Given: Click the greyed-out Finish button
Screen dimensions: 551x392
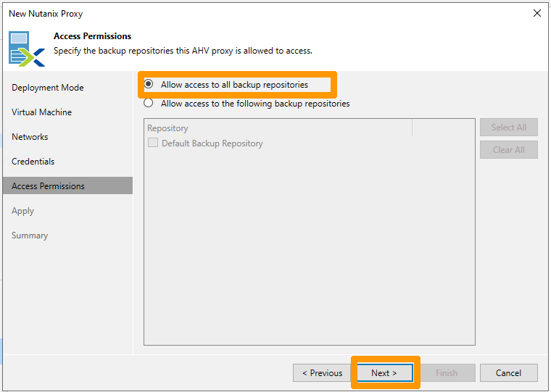Looking at the screenshot, I should tap(447, 372).
